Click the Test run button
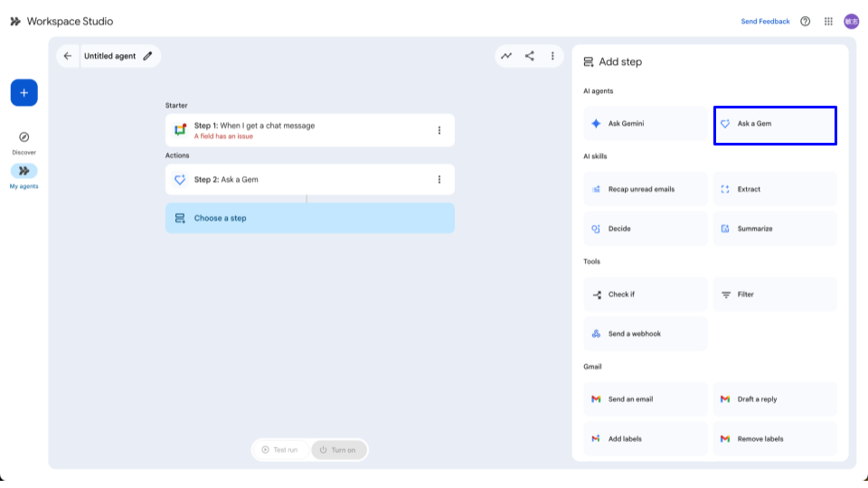This screenshot has width=868, height=488. 280,450
